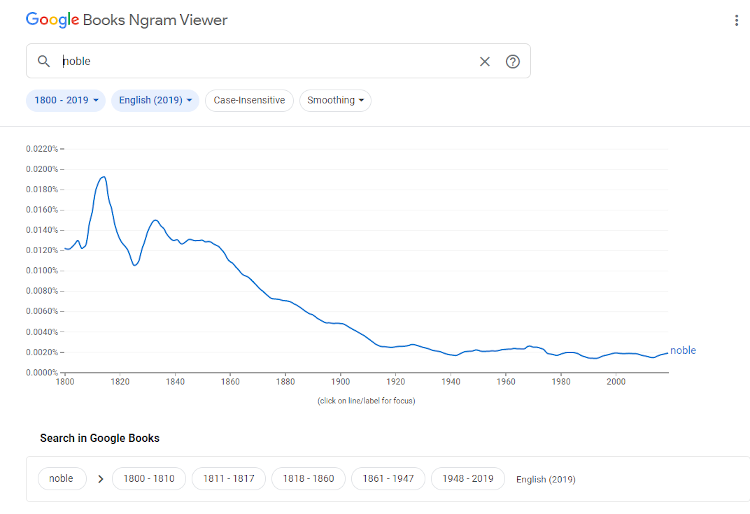Click the 0.0100% y-axis label

42,271
